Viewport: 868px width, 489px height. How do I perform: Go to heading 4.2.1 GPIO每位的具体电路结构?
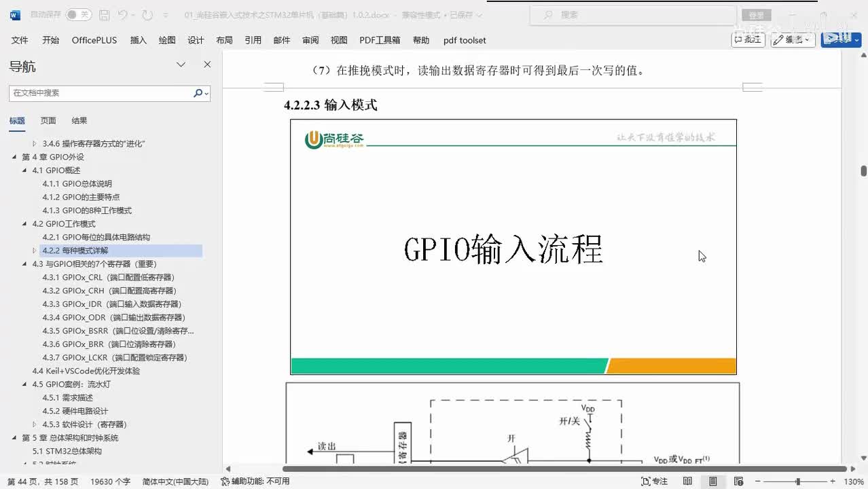click(96, 237)
